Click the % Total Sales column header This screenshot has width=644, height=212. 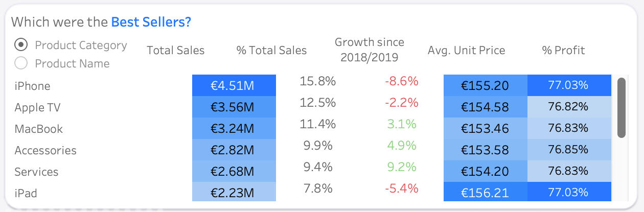click(271, 50)
